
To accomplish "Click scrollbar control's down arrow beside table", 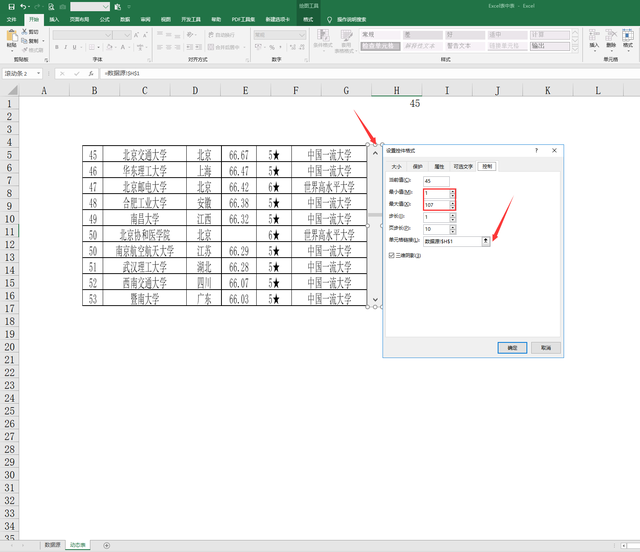I will pos(375,300).
